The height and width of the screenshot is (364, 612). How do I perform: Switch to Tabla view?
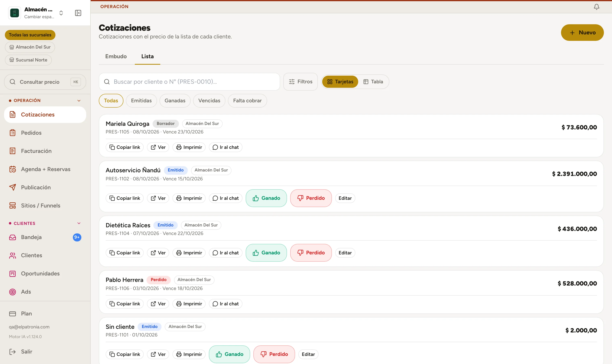pyautogui.click(x=373, y=82)
